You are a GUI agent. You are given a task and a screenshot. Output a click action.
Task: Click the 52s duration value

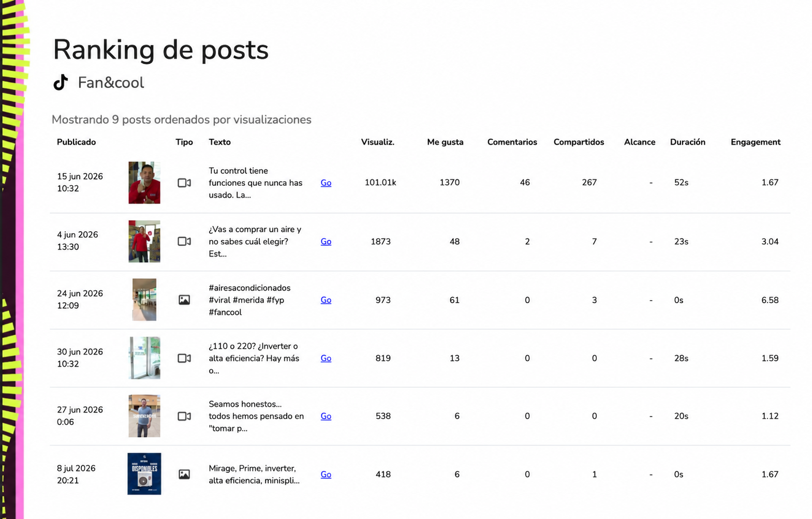point(682,182)
